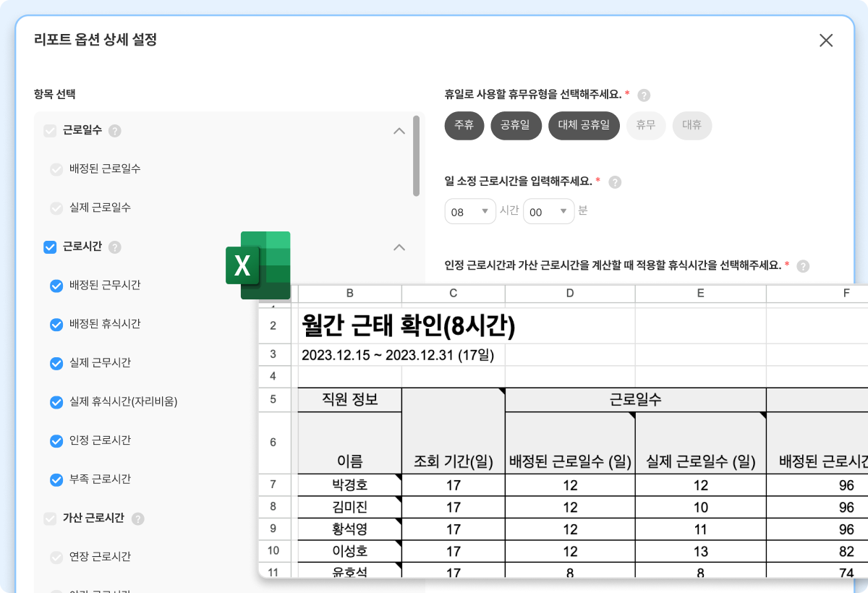
Task: Click the help icon beside 휴무유형 question
Action: pyautogui.click(x=643, y=94)
